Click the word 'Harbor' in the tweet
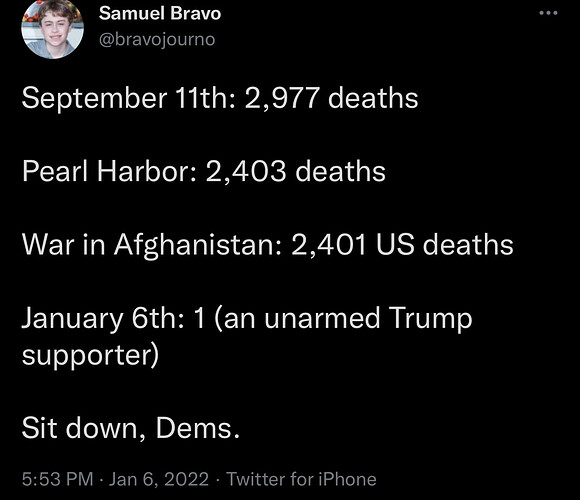580x500 pixels. [x=146, y=172]
